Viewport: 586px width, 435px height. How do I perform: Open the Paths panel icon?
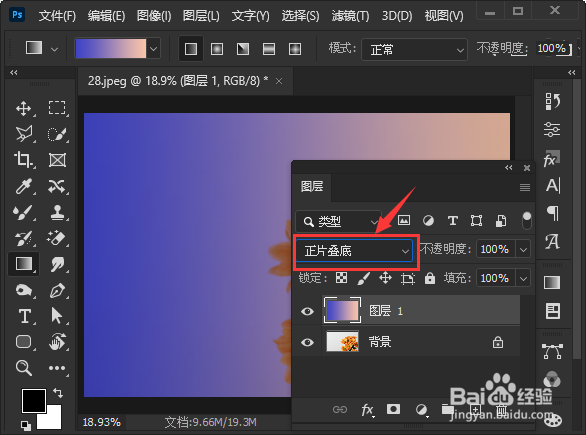coord(552,352)
